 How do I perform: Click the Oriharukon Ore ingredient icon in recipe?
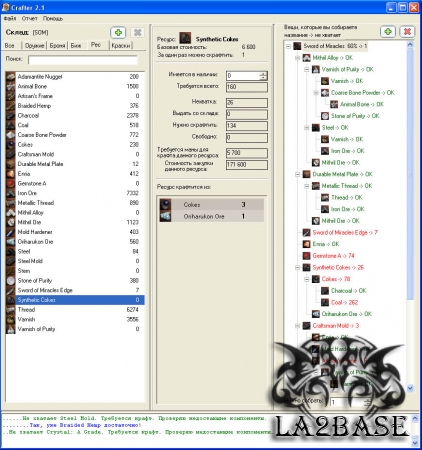pyautogui.click(x=166, y=216)
